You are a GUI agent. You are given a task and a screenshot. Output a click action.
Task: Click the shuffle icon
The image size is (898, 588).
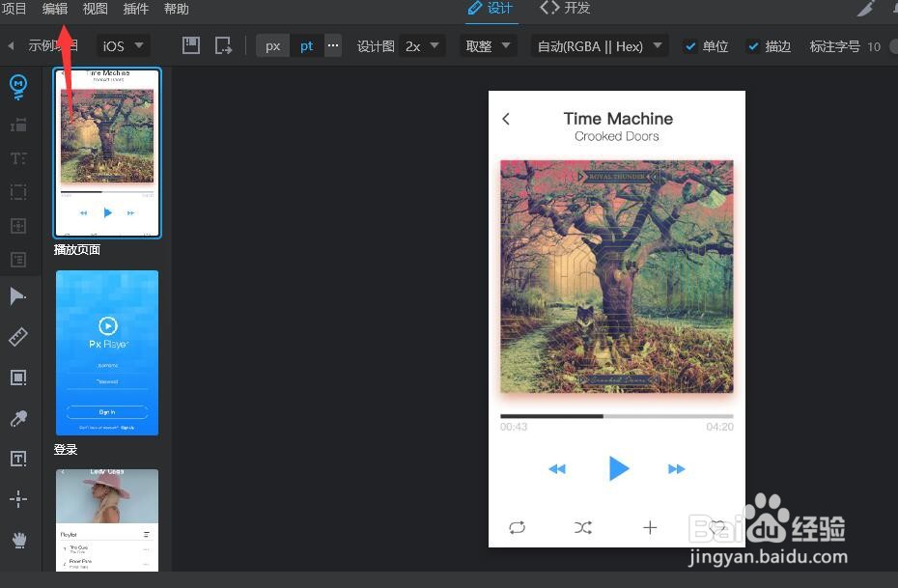583,527
